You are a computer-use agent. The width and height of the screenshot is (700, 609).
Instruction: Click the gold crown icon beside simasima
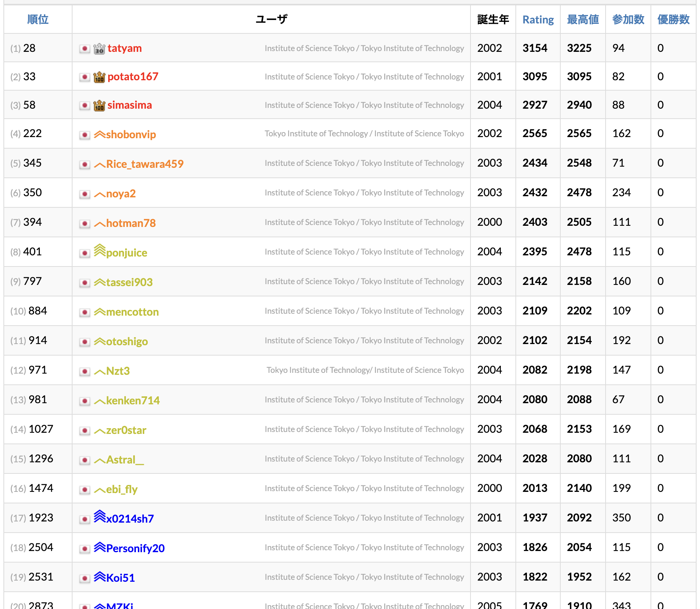point(99,106)
